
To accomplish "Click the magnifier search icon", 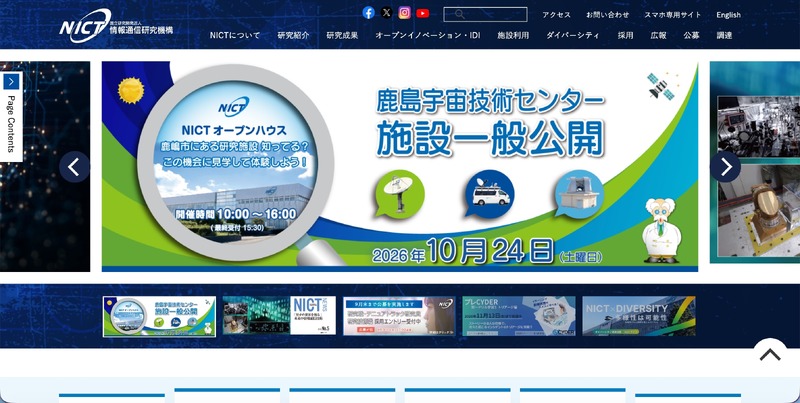I will coord(459,14).
